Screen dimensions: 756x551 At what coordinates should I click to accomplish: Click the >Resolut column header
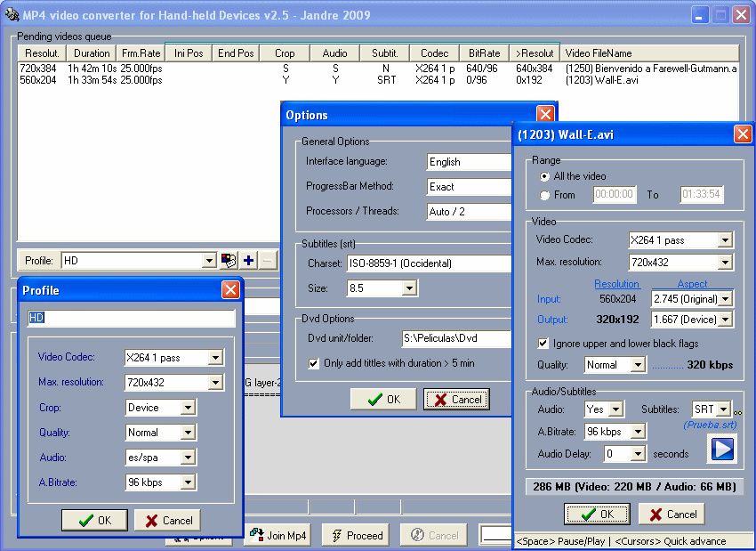[x=535, y=53]
